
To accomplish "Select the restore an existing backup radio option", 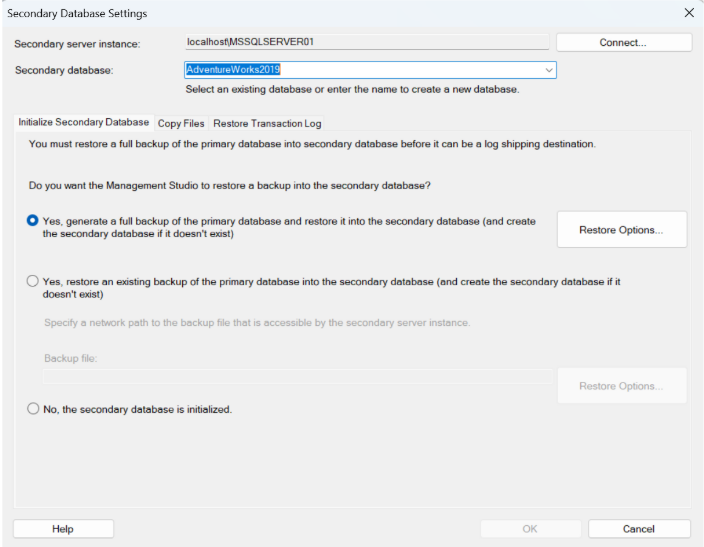I will pyautogui.click(x=33, y=282).
